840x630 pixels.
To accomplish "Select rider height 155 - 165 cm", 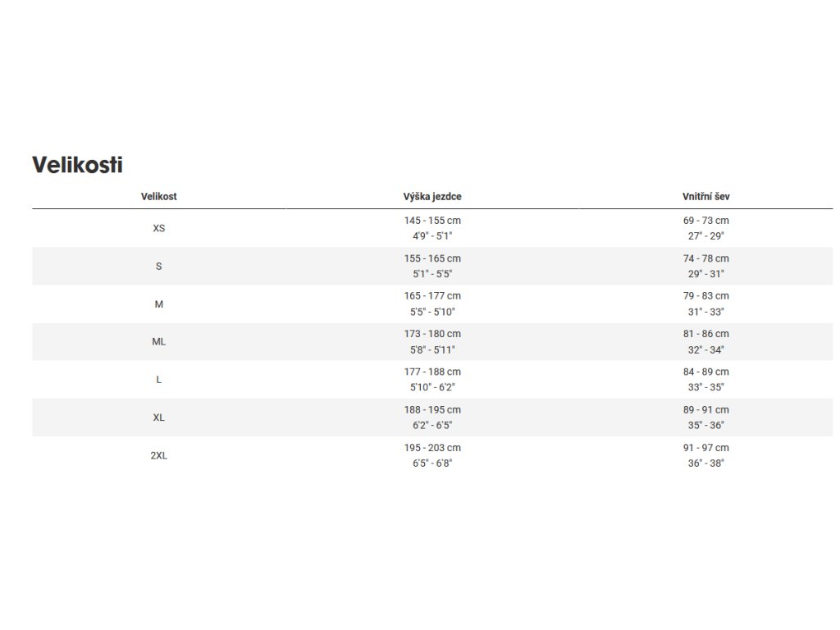I will click(x=432, y=258).
